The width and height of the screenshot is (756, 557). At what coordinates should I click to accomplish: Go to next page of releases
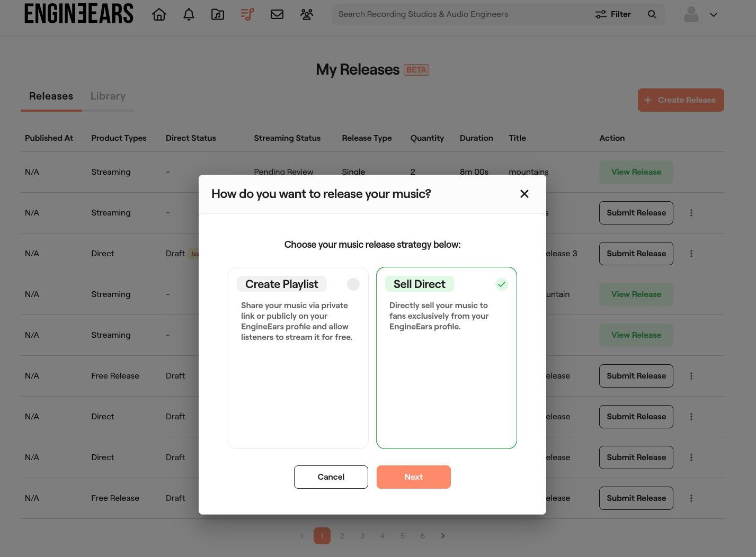tap(443, 536)
